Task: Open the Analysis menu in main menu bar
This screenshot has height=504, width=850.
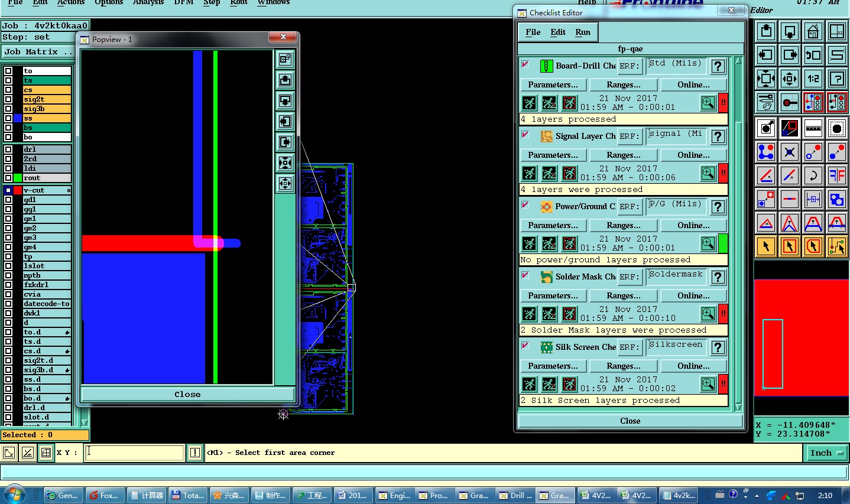Action: pyautogui.click(x=148, y=2)
